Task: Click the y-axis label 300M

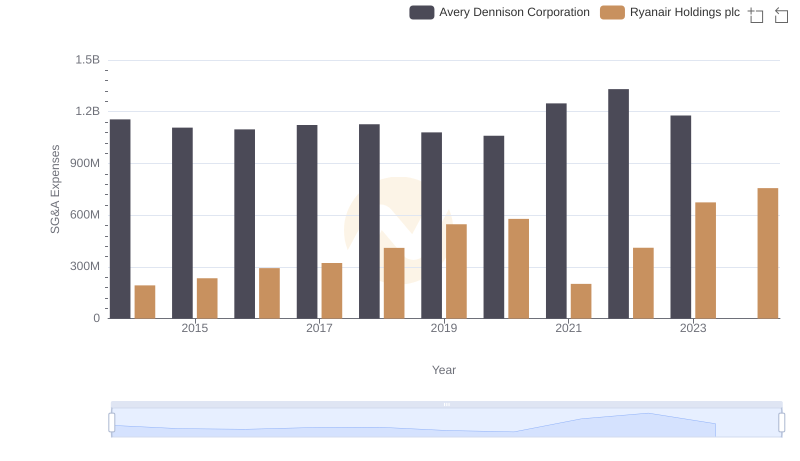Action: click(x=85, y=266)
